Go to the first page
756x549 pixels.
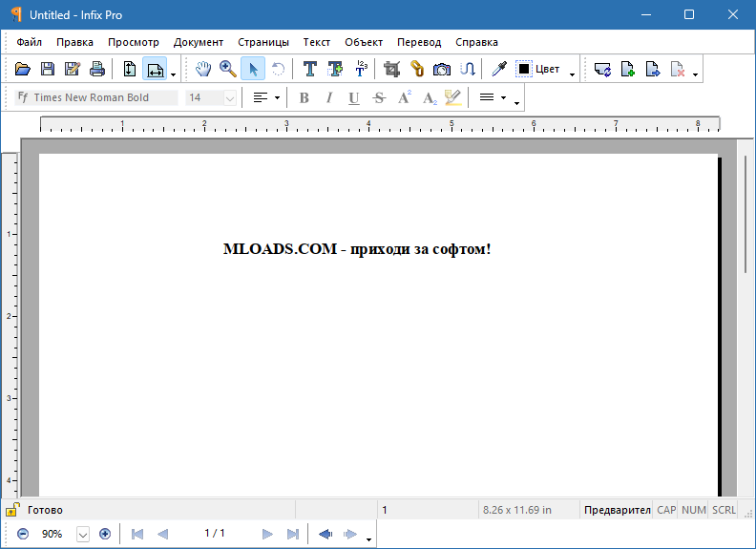point(137,534)
